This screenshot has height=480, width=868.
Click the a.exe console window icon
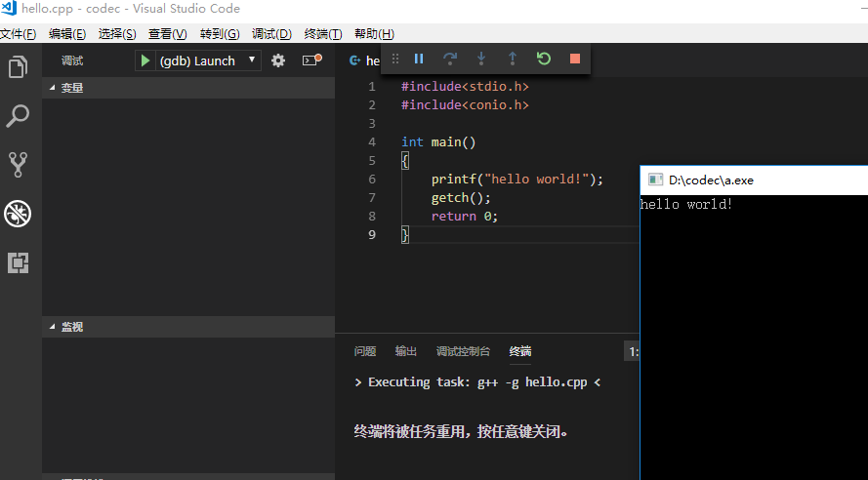click(x=655, y=180)
